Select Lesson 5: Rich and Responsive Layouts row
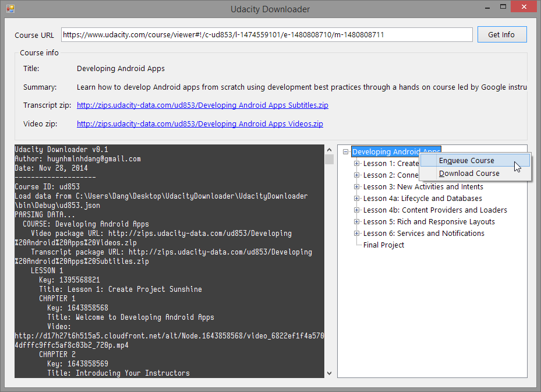Screen dimensions: 541x392 [429, 221]
